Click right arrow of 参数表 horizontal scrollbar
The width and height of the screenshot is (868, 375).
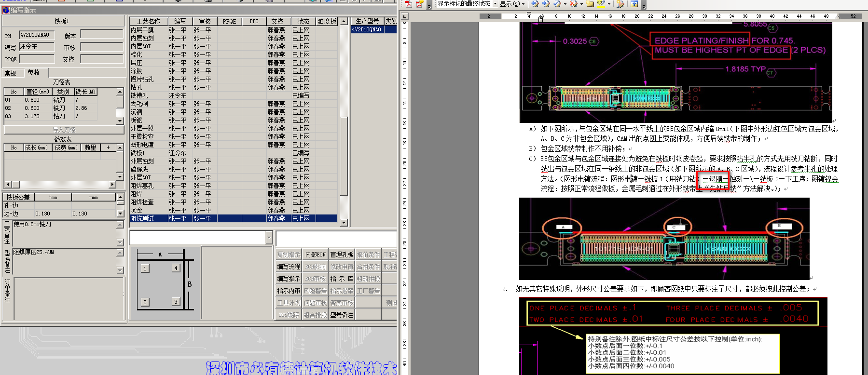pos(112,185)
